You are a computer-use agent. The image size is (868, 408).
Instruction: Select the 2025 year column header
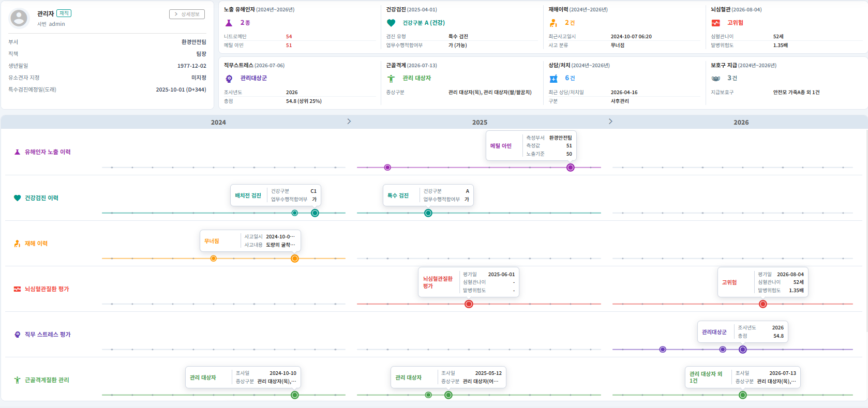click(x=480, y=123)
